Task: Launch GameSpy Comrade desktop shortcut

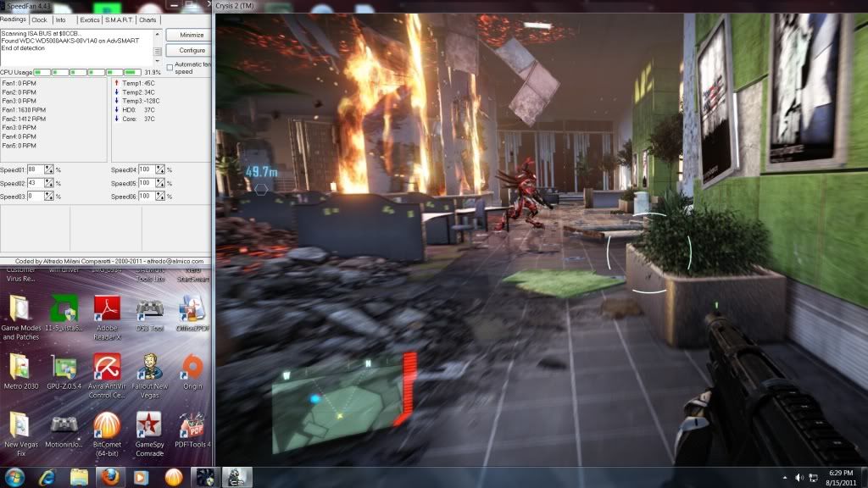Action: click(149, 435)
